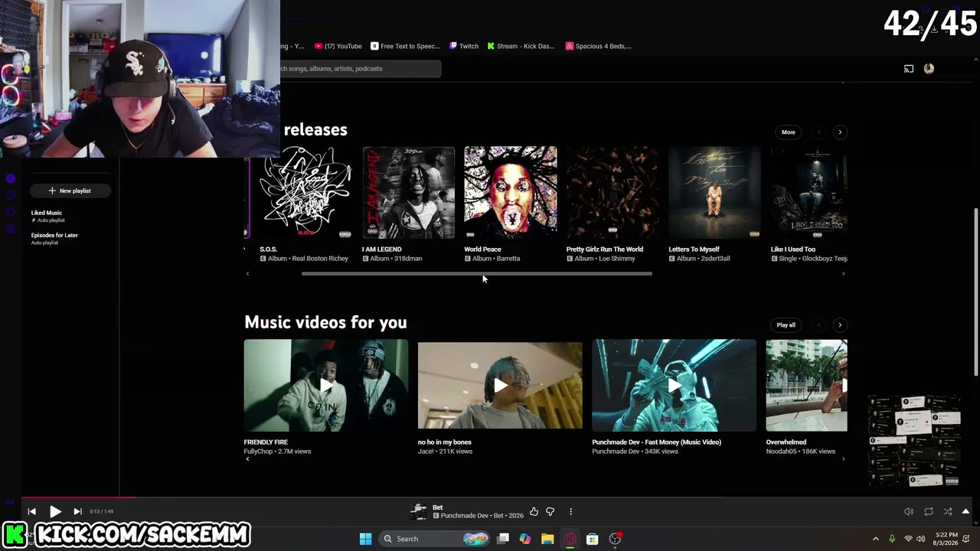This screenshot has width=980, height=551.
Task: Open artist Barretta
Action: (x=508, y=259)
